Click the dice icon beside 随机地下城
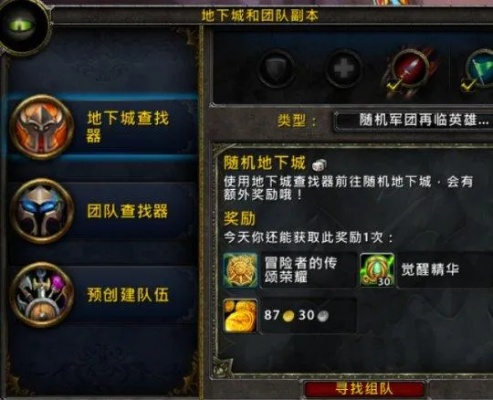The width and height of the screenshot is (493, 400). [319, 164]
